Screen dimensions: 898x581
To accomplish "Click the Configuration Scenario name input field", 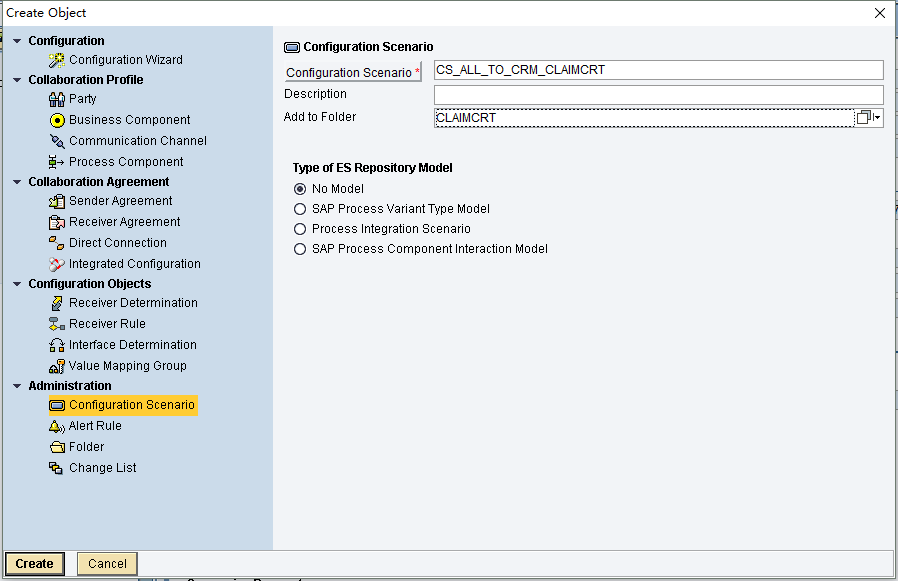I will 659,70.
